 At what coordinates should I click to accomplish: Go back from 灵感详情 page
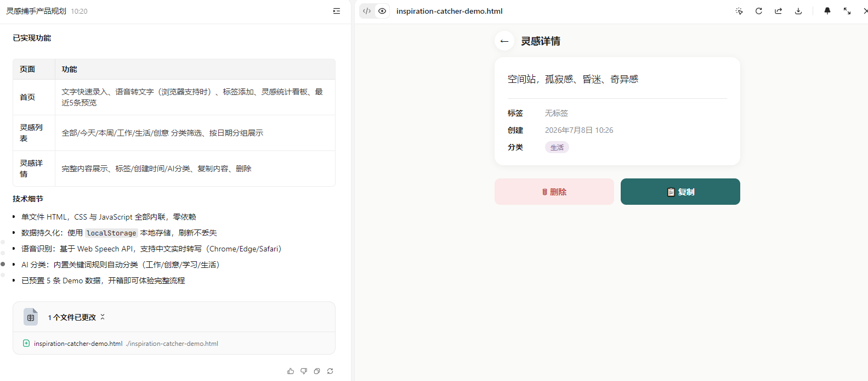click(504, 41)
